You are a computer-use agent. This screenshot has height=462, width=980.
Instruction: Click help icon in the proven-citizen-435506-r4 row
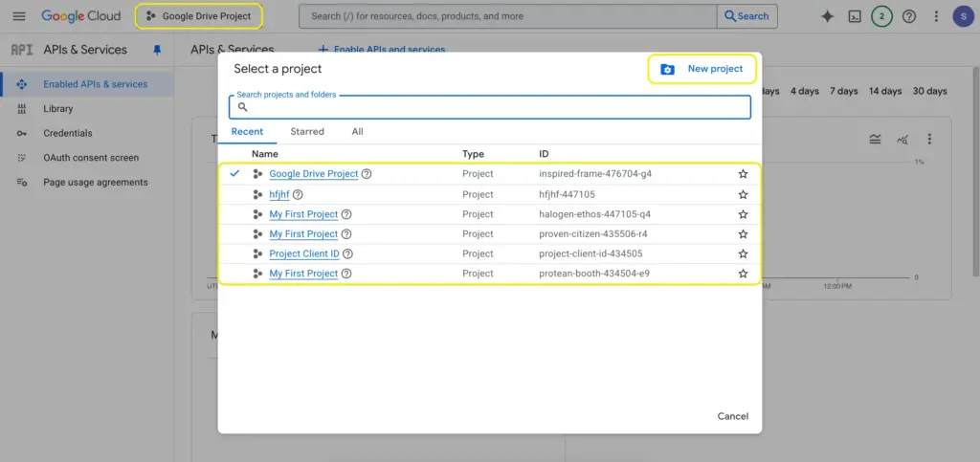tap(346, 234)
